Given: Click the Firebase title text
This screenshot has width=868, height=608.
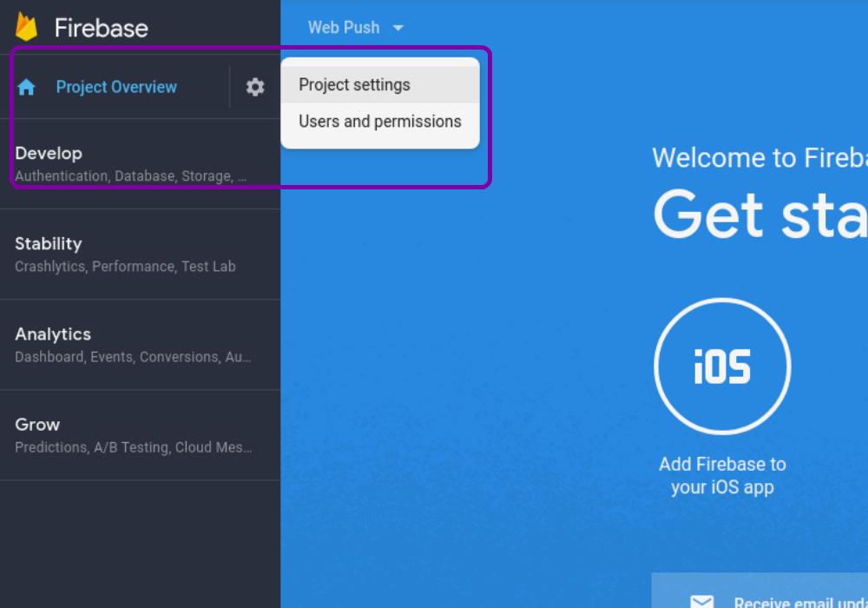Looking at the screenshot, I should click(x=102, y=28).
